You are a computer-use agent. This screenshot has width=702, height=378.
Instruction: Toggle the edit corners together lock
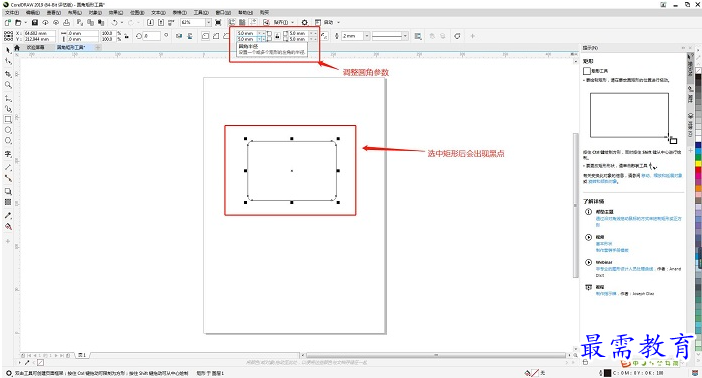coord(277,36)
